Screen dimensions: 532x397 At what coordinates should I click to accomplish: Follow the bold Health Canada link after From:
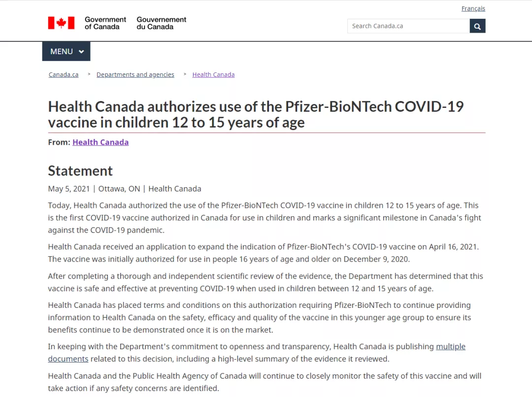pos(100,142)
